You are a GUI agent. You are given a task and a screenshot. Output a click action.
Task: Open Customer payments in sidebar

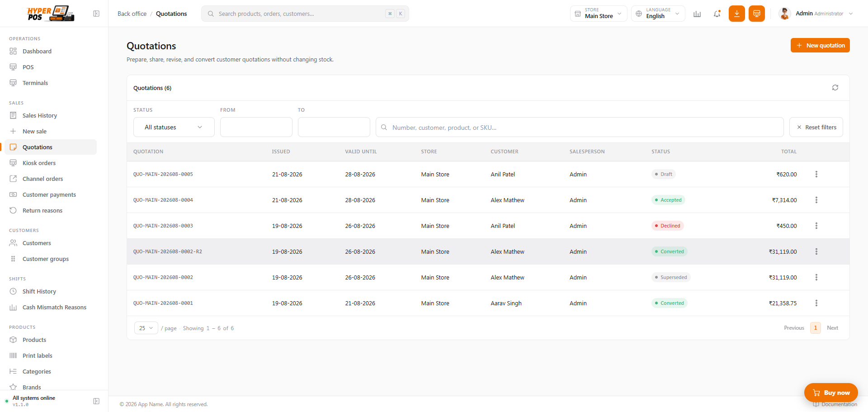pos(51,194)
